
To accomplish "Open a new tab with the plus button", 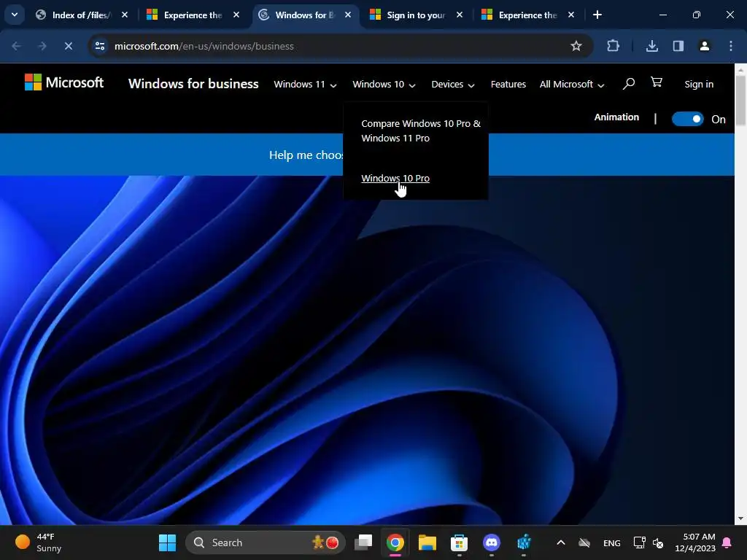I will 597,15.
